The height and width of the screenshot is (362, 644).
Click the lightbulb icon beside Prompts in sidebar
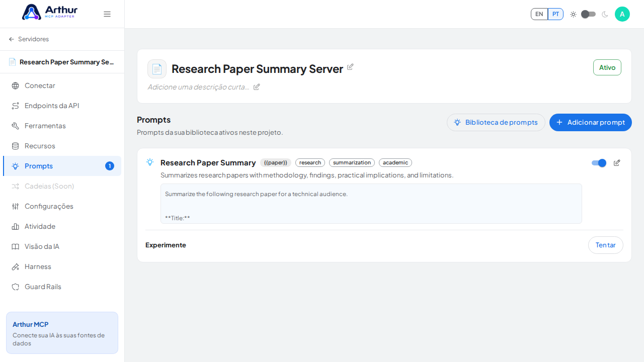coord(16,166)
